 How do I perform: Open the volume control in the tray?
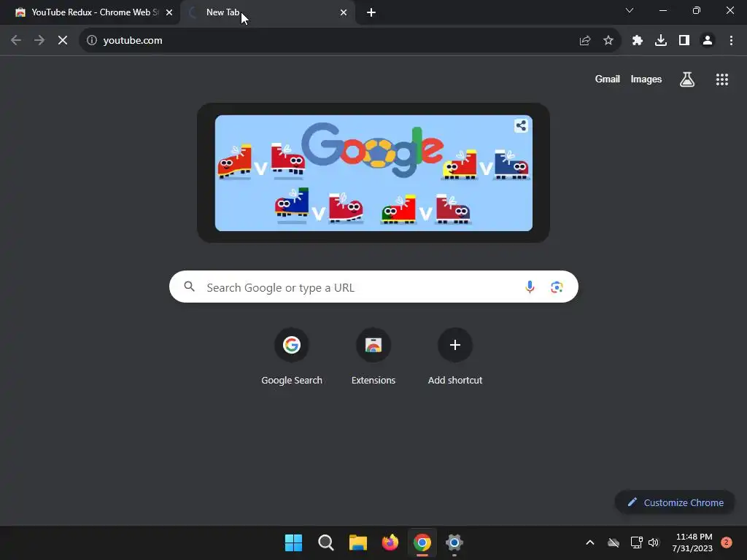pos(654,542)
